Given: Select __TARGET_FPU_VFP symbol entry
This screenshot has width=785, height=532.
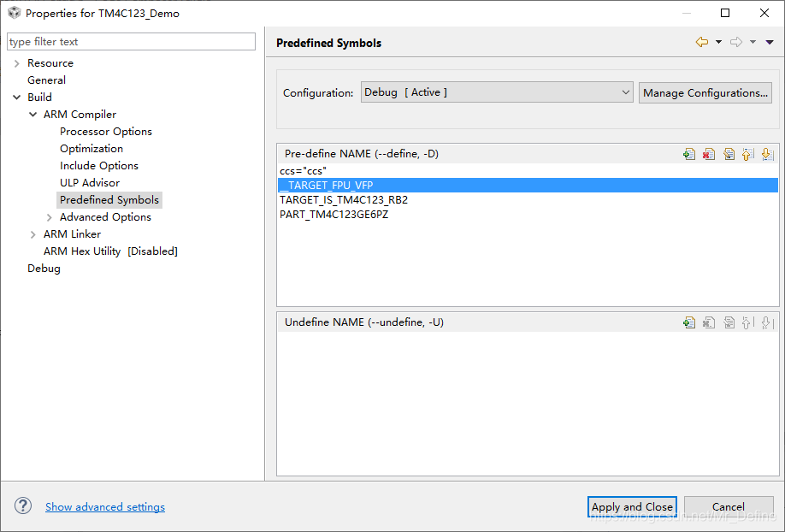Looking at the screenshot, I should [x=528, y=186].
